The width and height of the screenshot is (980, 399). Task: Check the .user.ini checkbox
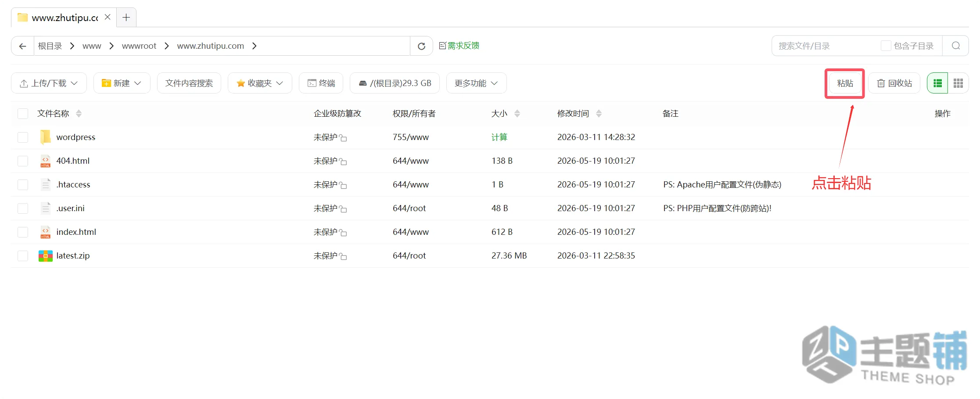(x=23, y=208)
